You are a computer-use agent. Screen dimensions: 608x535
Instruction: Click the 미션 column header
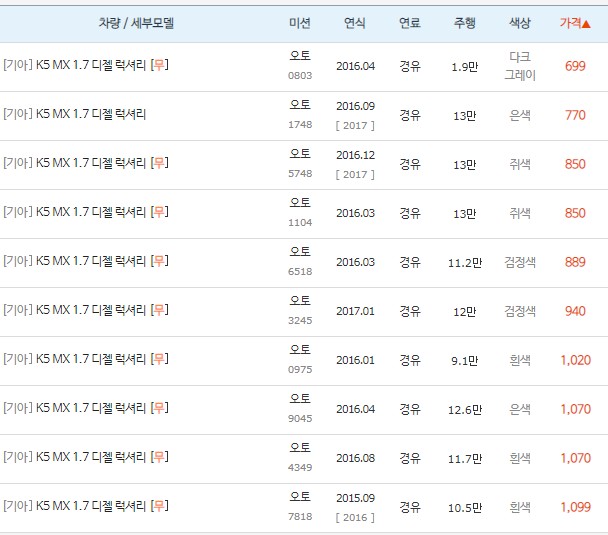[x=300, y=23]
